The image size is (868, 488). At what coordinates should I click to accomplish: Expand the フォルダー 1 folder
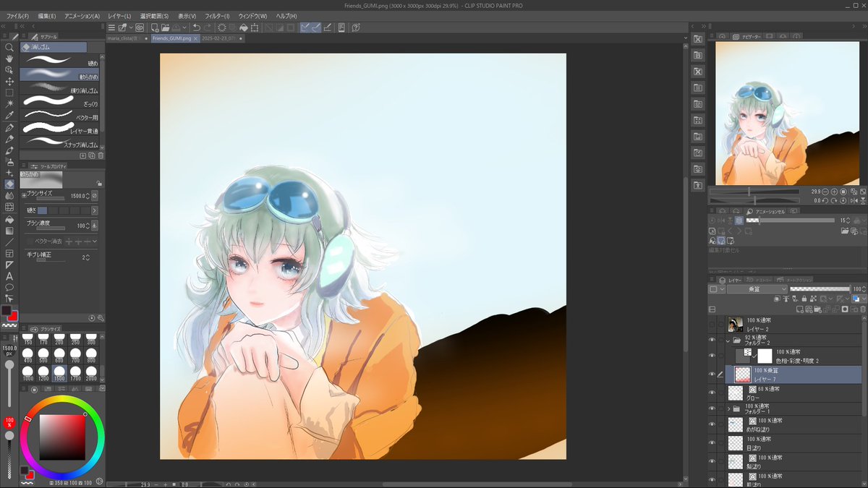728,408
